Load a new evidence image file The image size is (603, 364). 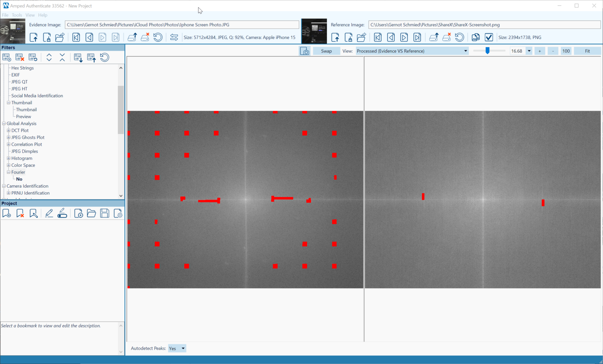(x=33, y=37)
